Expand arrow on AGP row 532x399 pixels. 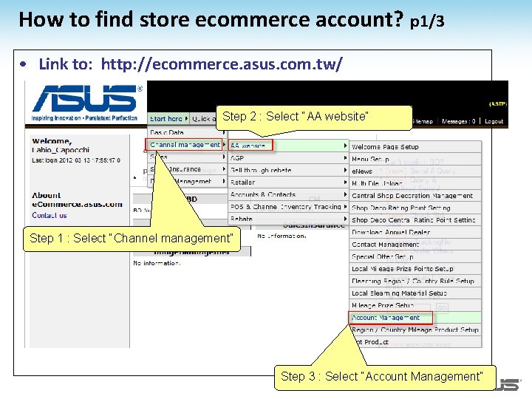click(x=345, y=158)
